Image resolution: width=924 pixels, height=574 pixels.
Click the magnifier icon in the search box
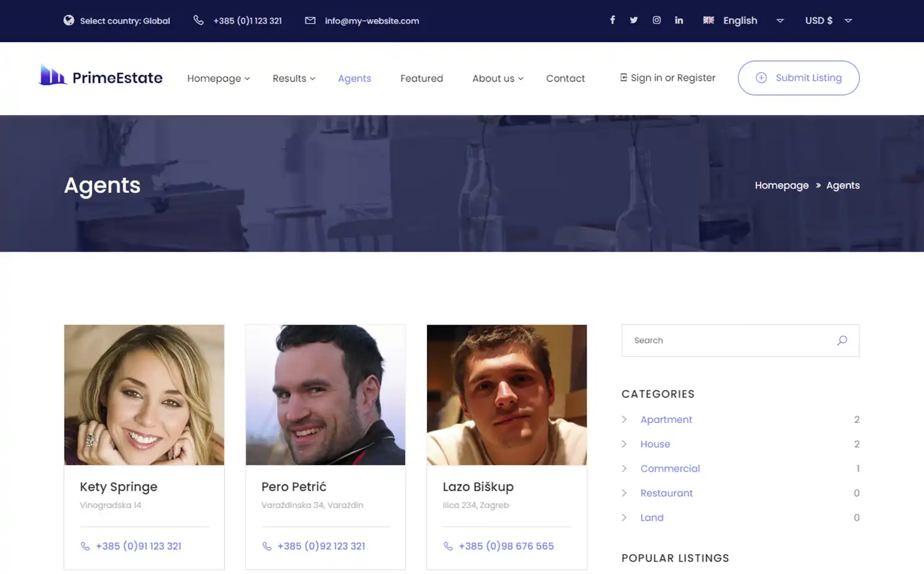coord(842,340)
